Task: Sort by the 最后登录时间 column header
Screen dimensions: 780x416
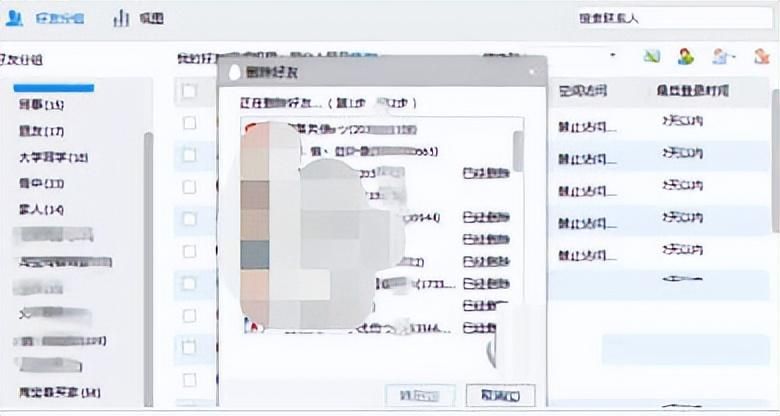Action: (x=693, y=91)
